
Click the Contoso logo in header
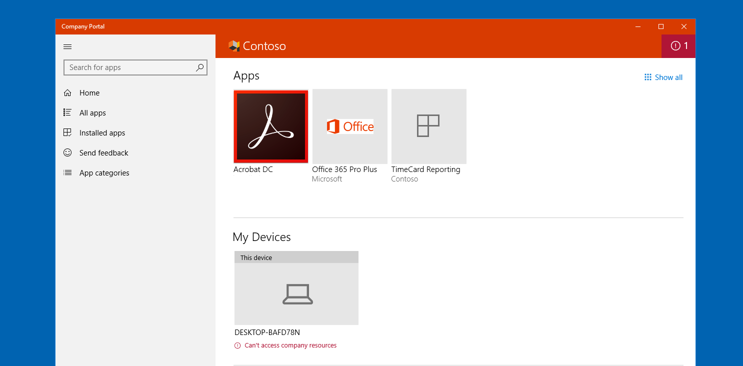[234, 46]
